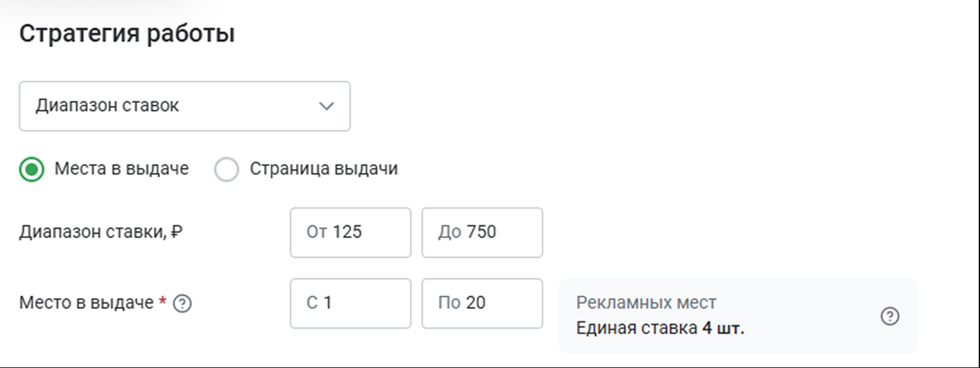980x368 pixels.
Task: Enable the Страница выдачи radio button
Action: pyautogui.click(x=226, y=169)
